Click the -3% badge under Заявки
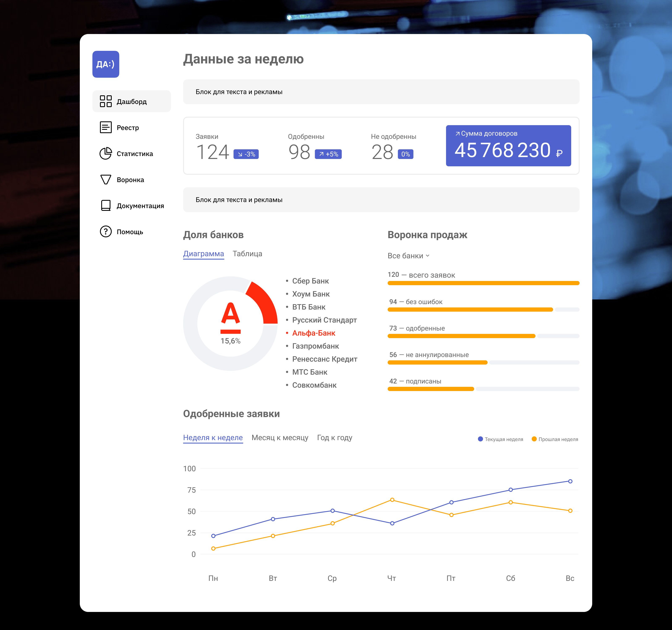 (x=246, y=154)
